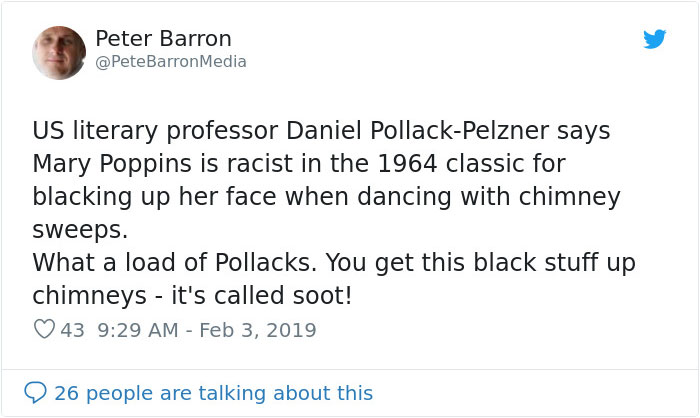700x418 pixels.
Task: Click the line starting "US literary professor"
Action: (320, 131)
